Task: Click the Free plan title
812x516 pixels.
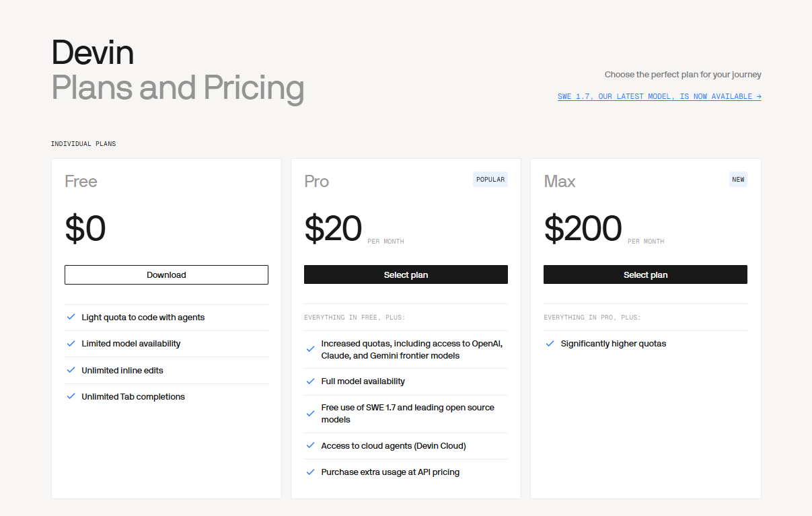Action: (81, 181)
